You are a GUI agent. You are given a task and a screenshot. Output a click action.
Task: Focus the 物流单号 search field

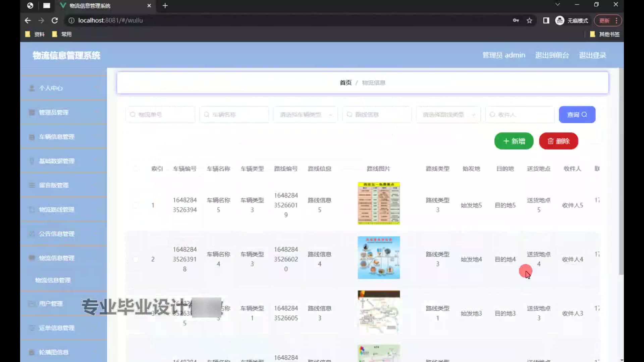[160, 115]
